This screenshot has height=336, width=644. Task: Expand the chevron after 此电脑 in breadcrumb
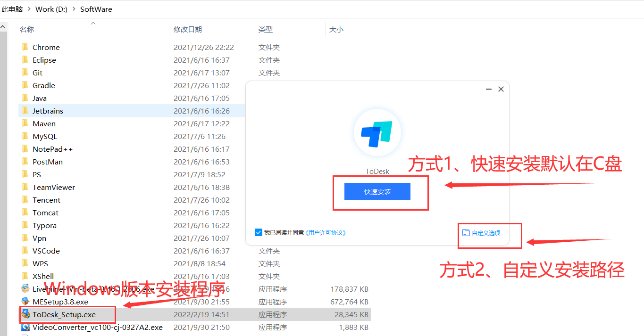pos(29,9)
